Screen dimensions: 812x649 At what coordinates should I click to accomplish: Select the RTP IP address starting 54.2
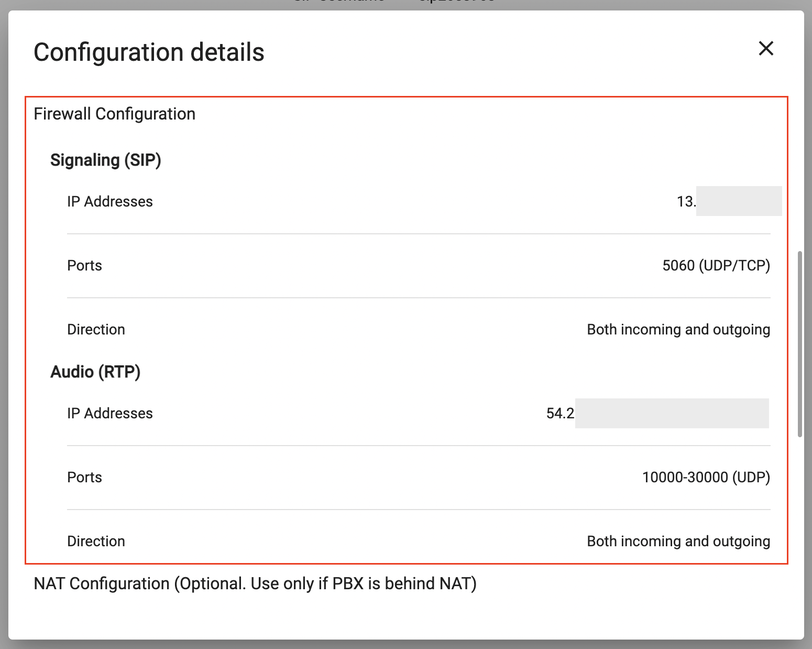coord(657,413)
